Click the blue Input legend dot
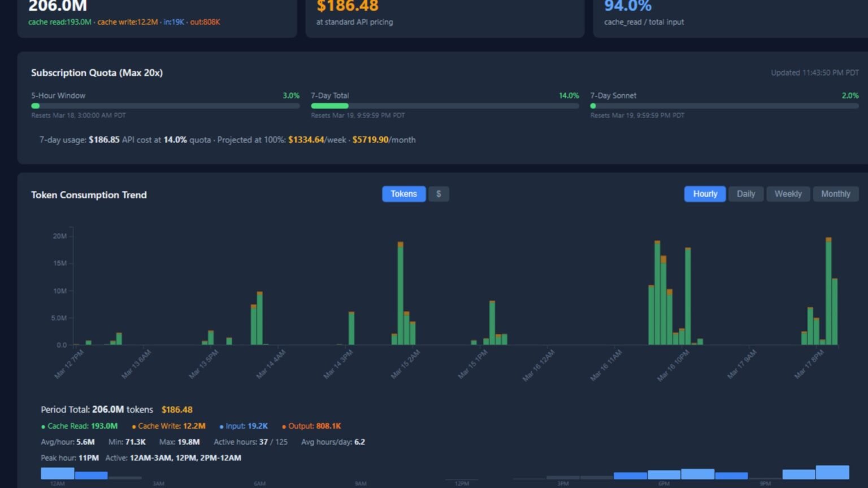Screen dimensions: 868x488 (x=222, y=426)
